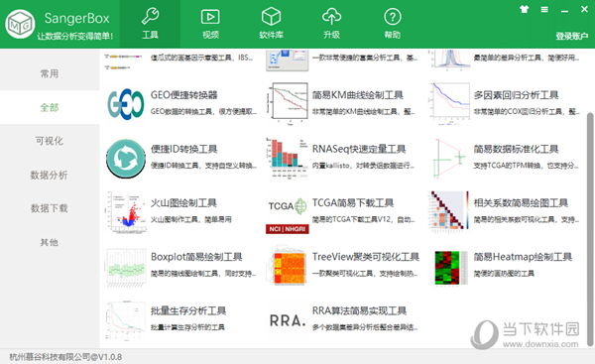Viewport: 595px width, 364px height.
Task: Click the vertical scrollbar thumb
Action: [590, 229]
